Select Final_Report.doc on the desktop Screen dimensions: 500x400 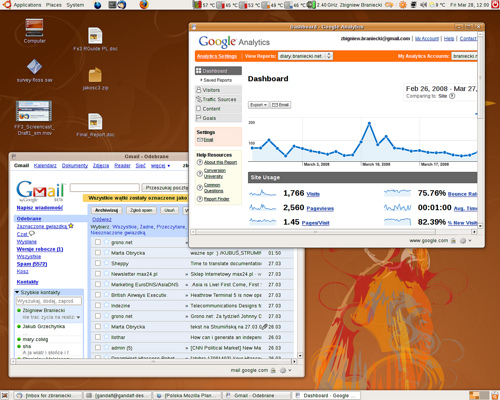95,125
